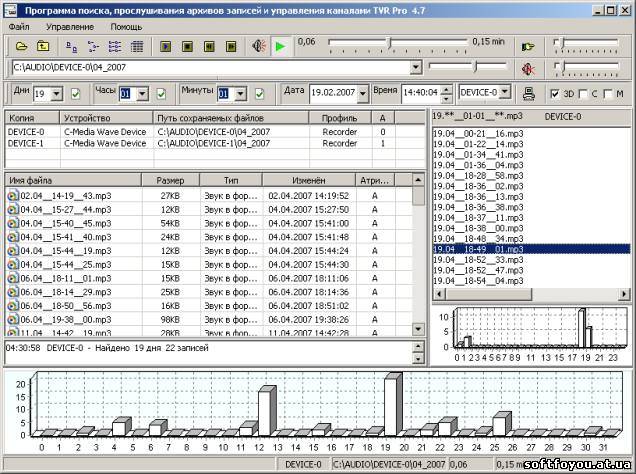
Task: Click the Размер column header
Action: (170, 180)
